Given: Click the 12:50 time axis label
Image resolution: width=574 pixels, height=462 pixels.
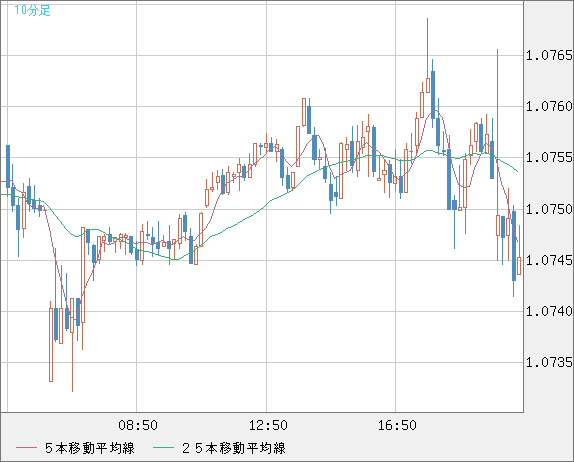Looking at the screenshot, I should 268,425.
